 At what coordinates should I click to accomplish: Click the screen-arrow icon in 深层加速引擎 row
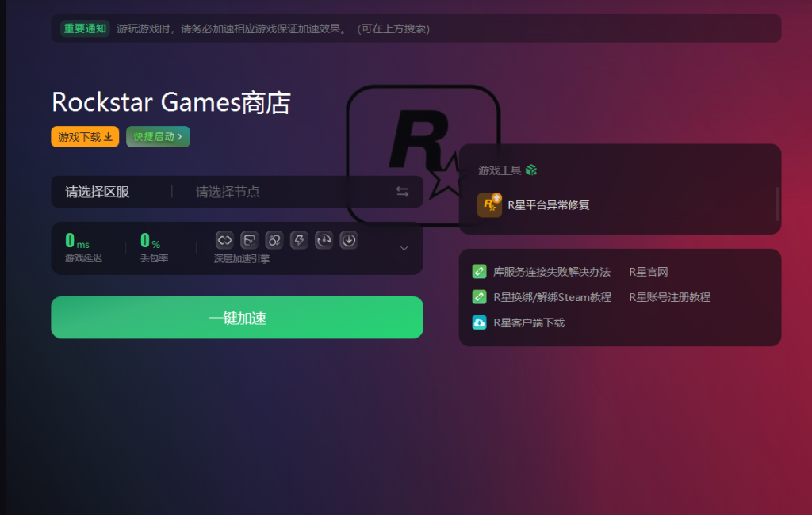[249, 240]
